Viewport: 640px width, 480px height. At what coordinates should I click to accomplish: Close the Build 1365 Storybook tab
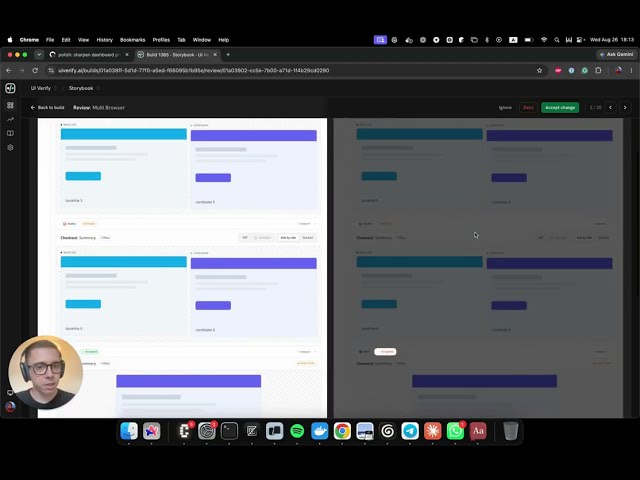coord(215,55)
